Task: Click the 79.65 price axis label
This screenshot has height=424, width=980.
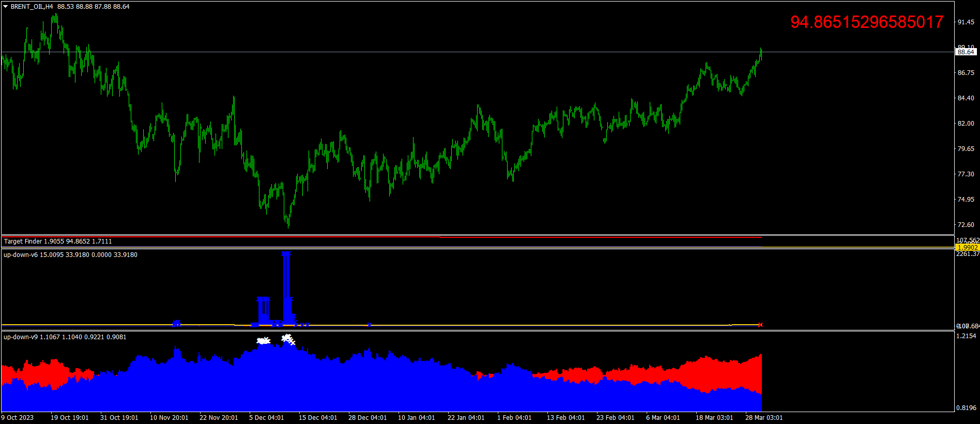Action: pyautogui.click(x=966, y=149)
